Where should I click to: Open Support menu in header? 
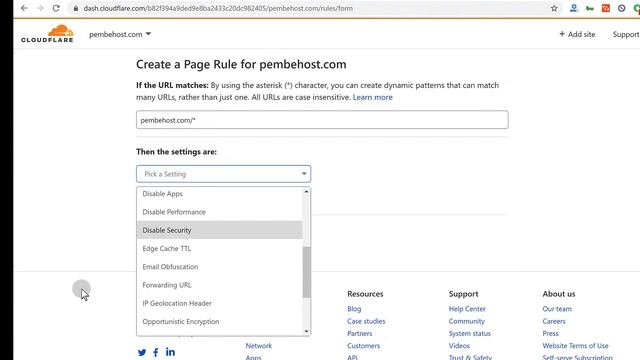(626, 34)
